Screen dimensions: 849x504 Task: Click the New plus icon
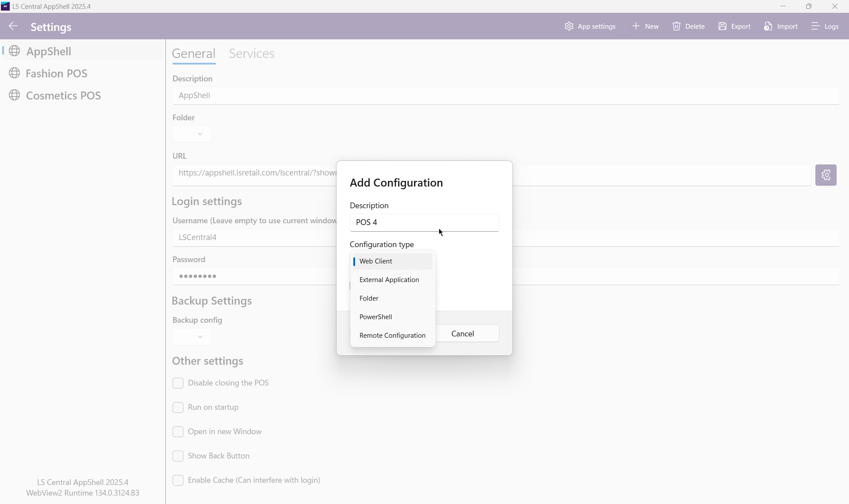click(x=636, y=27)
